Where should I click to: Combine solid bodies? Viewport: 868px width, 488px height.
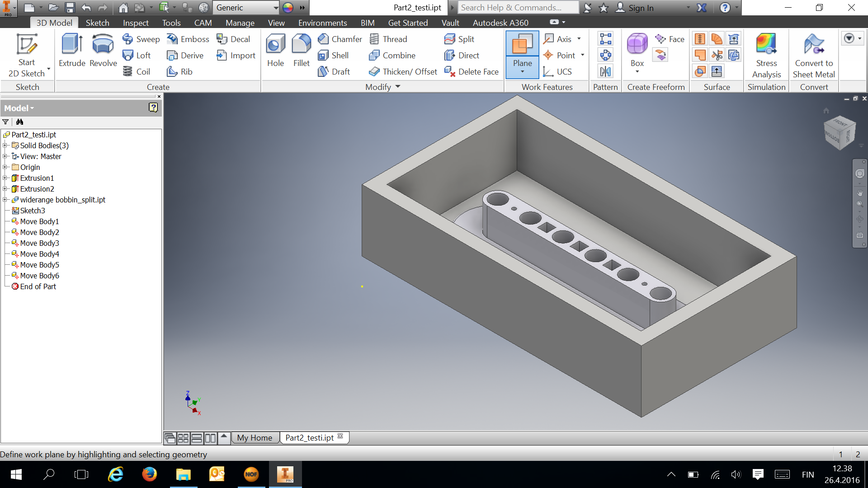coord(392,56)
